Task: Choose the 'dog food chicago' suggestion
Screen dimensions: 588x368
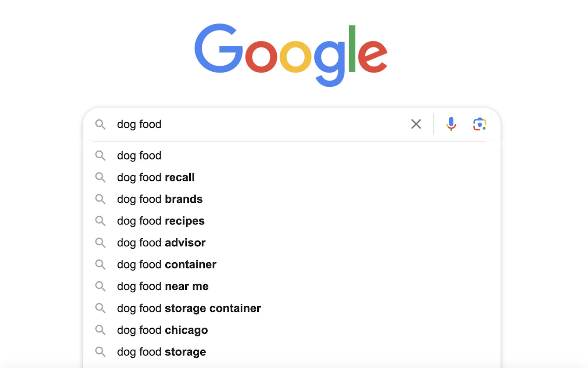Action: (x=162, y=330)
